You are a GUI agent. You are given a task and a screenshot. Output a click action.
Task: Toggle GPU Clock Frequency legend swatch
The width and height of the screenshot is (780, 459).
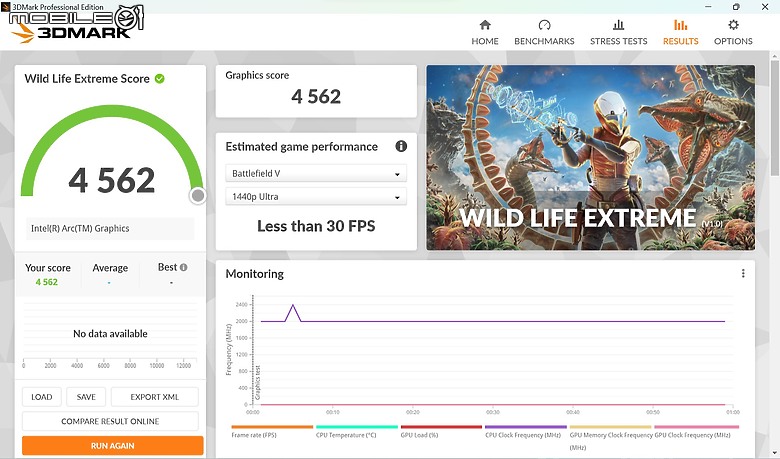tap(696, 427)
